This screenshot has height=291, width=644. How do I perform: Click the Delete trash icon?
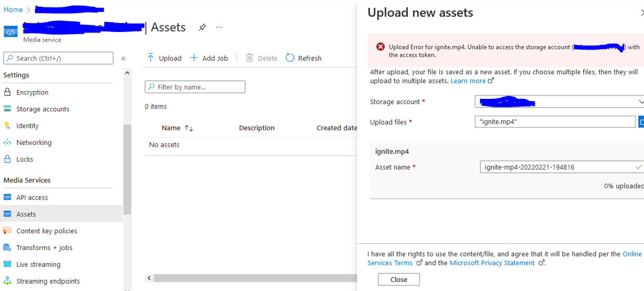click(x=250, y=58)
